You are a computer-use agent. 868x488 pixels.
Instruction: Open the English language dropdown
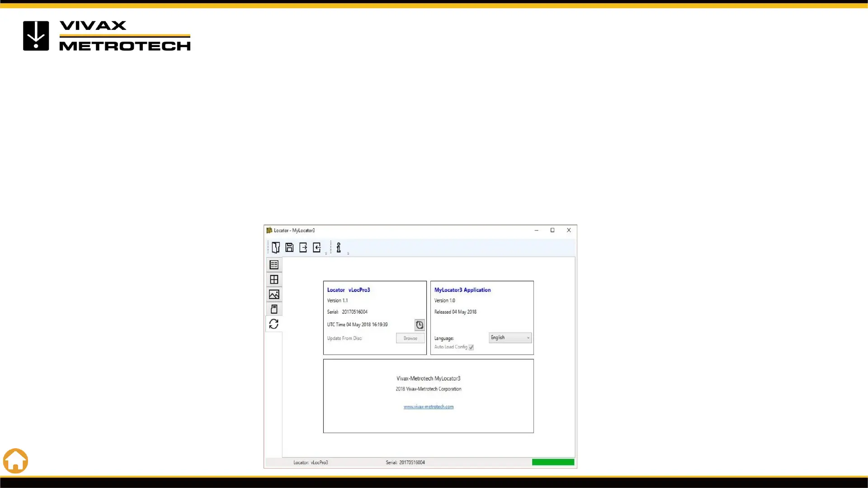510,338
